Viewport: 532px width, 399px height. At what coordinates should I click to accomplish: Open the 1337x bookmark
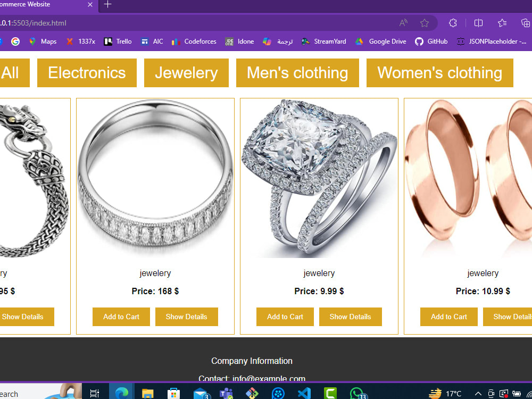coord(81,41)
